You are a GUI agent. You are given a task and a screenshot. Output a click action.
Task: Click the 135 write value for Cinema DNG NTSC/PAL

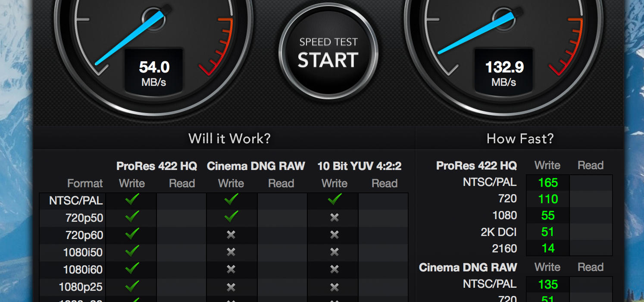click(548, 285)
